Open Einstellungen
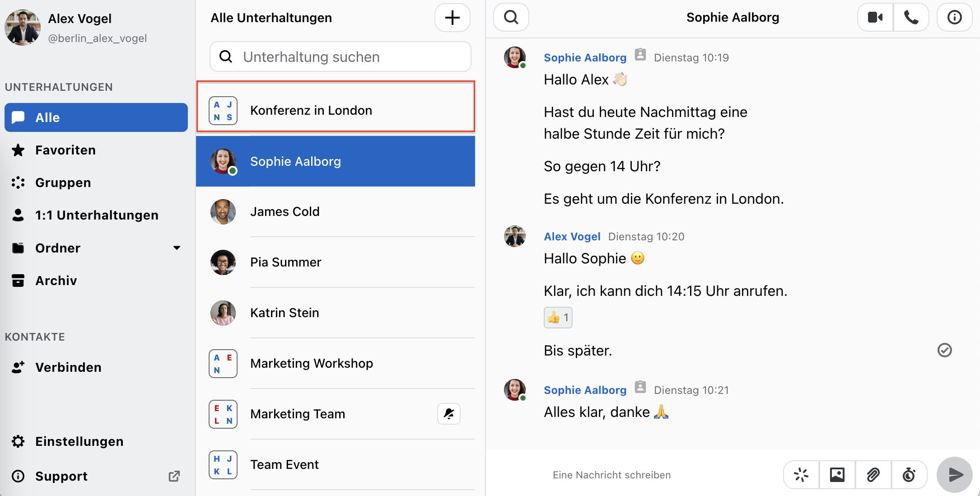The height and width of the screenshot is (496, 980). click(96, 441)
